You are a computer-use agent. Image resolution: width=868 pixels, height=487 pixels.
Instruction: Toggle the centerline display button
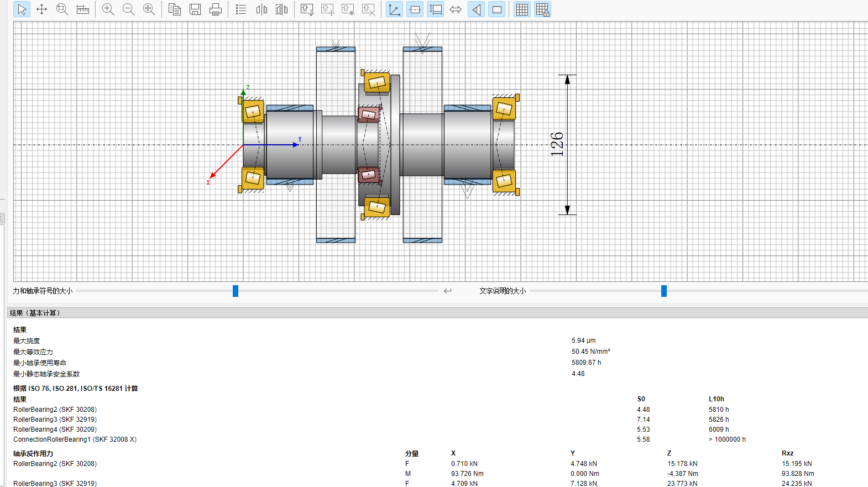[x=415, y=9]
